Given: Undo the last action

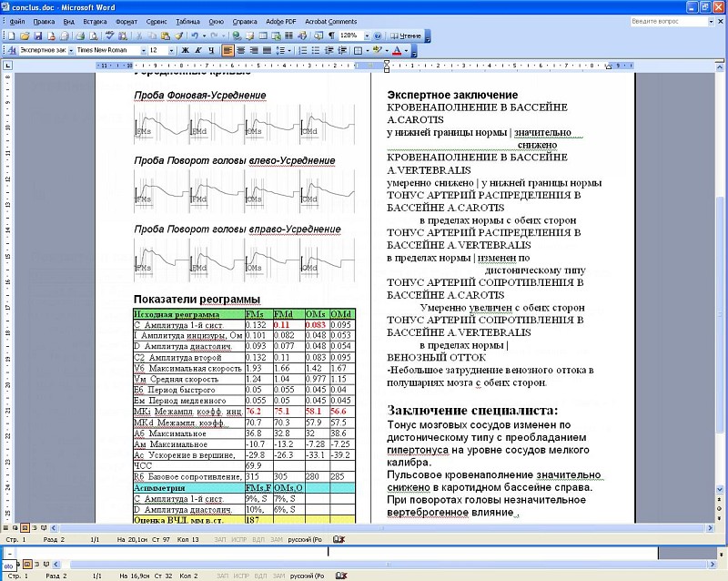Looking at the screenshot, I should [x=195, y=36].
